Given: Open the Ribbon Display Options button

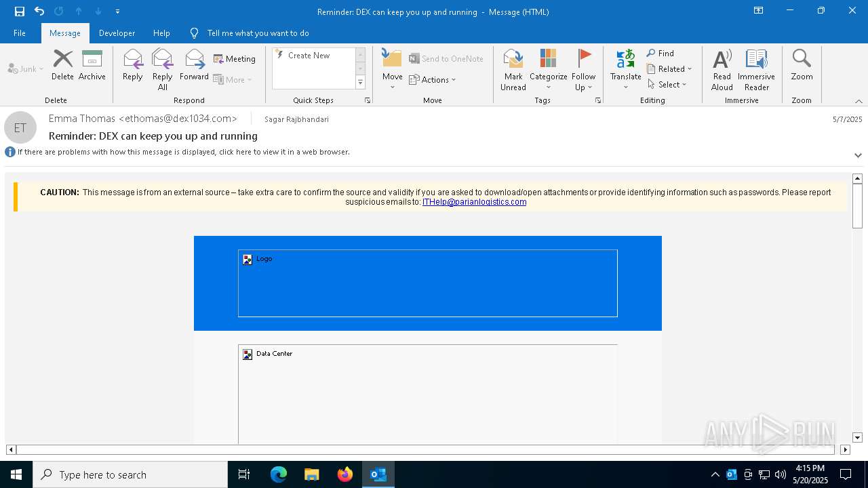Looking at the screenshot, I should click(x=759, y=11).
